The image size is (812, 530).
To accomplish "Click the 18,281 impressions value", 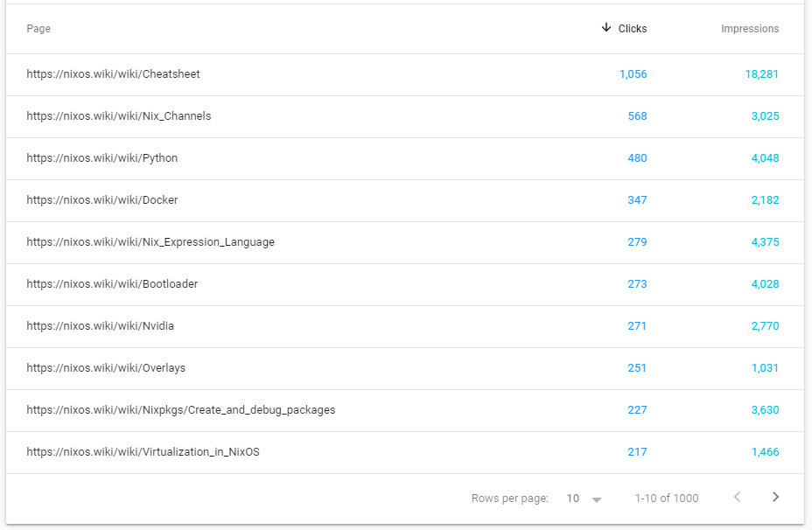I will pos(762,74).
